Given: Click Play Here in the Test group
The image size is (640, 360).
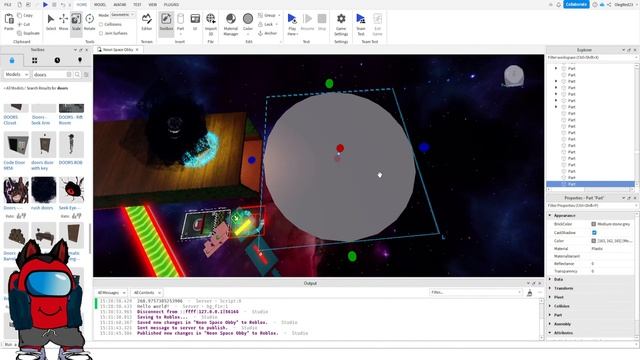Looking at the screenshot, I should pyautogui.click(x=292, y=24).
